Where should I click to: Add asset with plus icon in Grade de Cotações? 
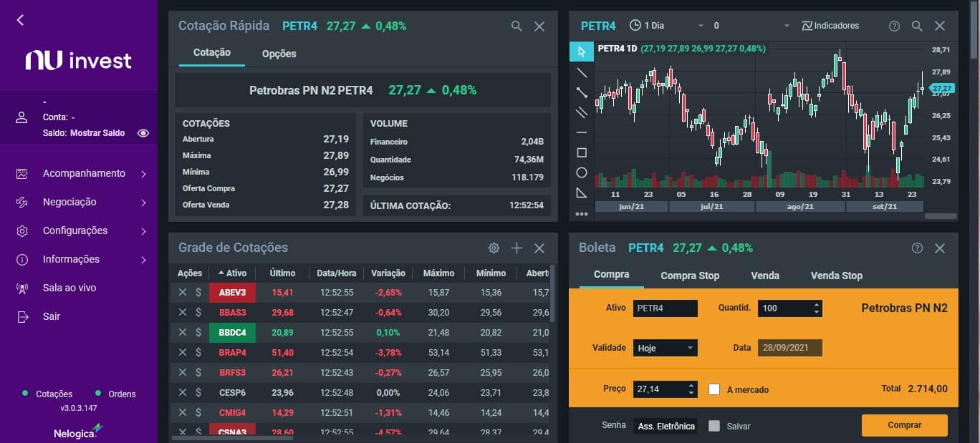pos(517,248)
